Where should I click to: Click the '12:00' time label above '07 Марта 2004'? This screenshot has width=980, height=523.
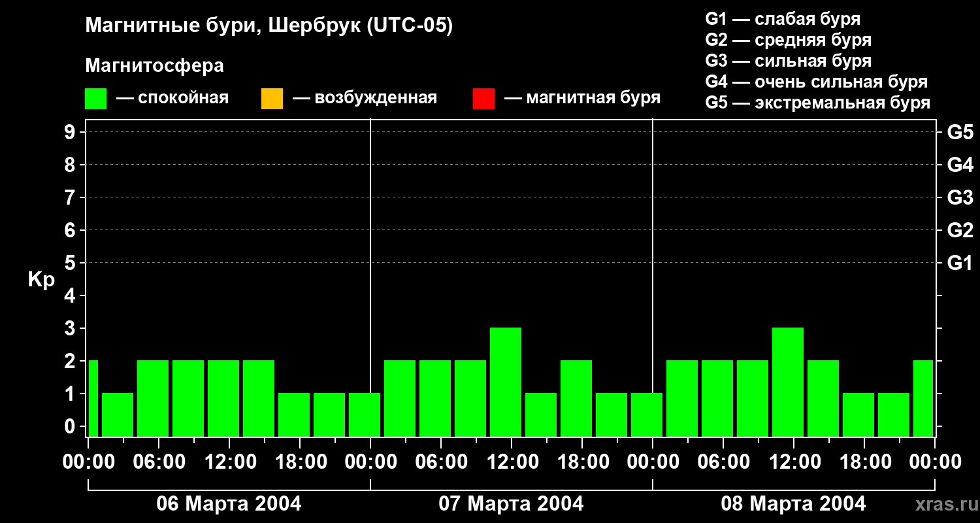[512, 462]
